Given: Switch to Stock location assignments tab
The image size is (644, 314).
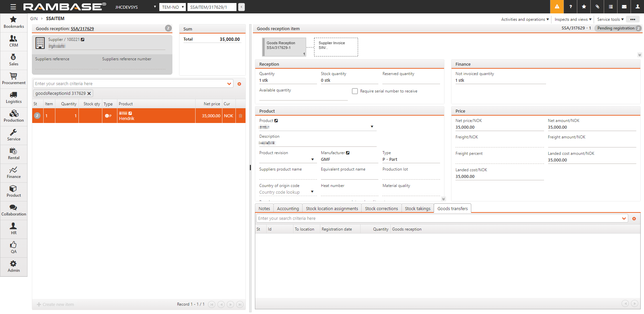Looking at the screenshot, I should pos(332,208).
